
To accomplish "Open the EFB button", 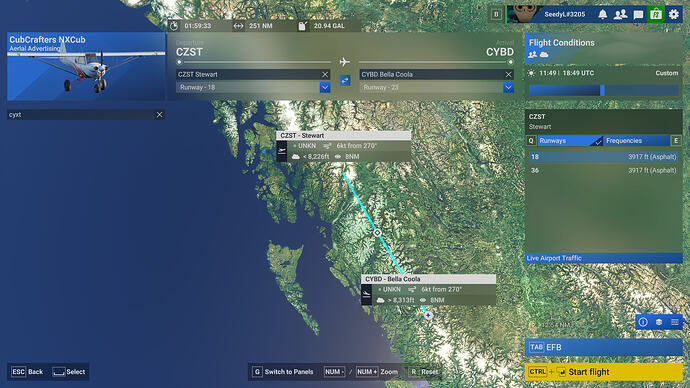I will pyautogui.click(x=603, y=347).
